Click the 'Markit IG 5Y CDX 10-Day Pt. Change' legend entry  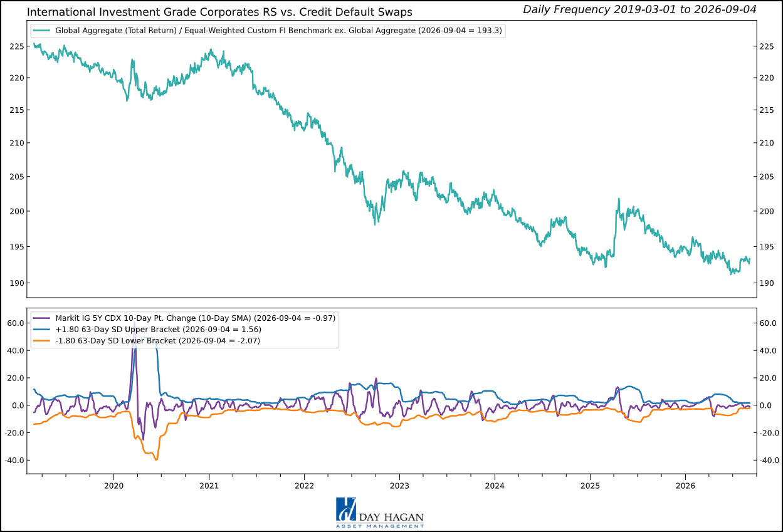click(196, 318)
